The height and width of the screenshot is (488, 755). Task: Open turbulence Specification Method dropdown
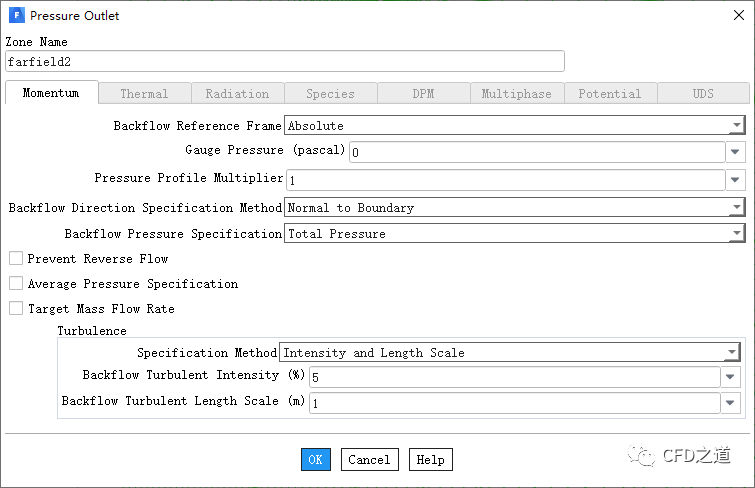[732, 353]
